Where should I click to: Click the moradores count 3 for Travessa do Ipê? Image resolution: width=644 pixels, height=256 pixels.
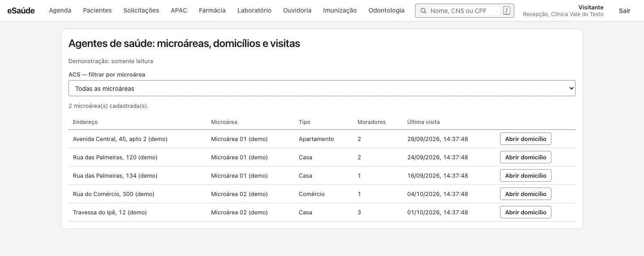359,212
